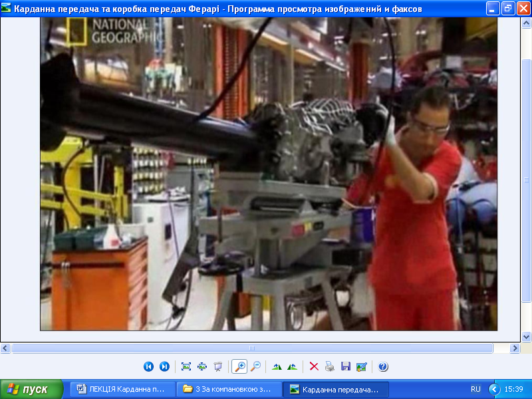Select Best Fit view icon
The image size is (532, 399).
pos(186,366)
